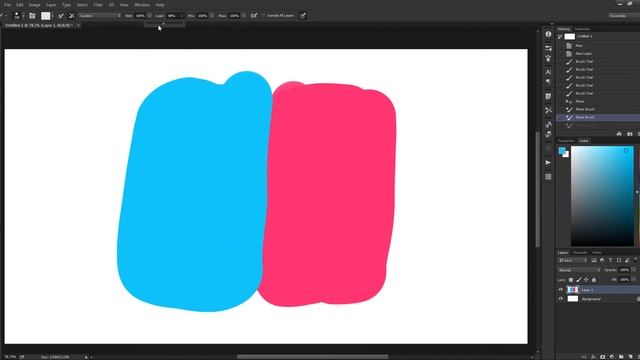Open the Notes panel icon
Screen dimensions: 640x360
(548, 96)
